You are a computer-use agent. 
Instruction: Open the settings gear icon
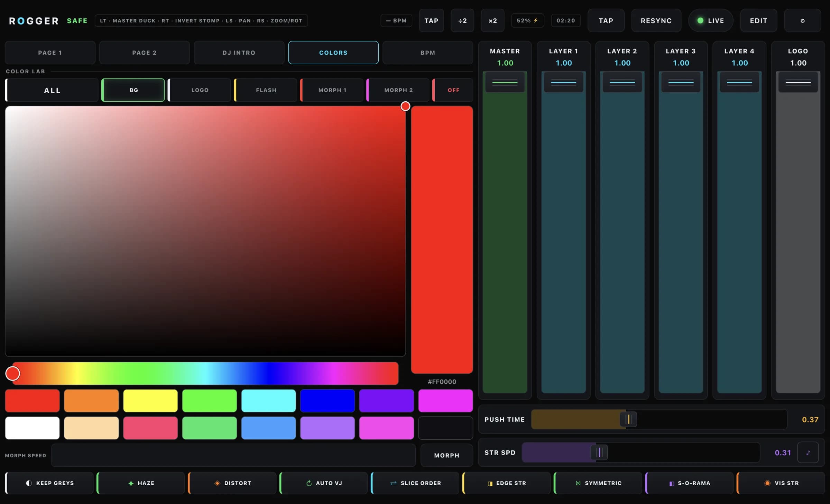[802, 21]
